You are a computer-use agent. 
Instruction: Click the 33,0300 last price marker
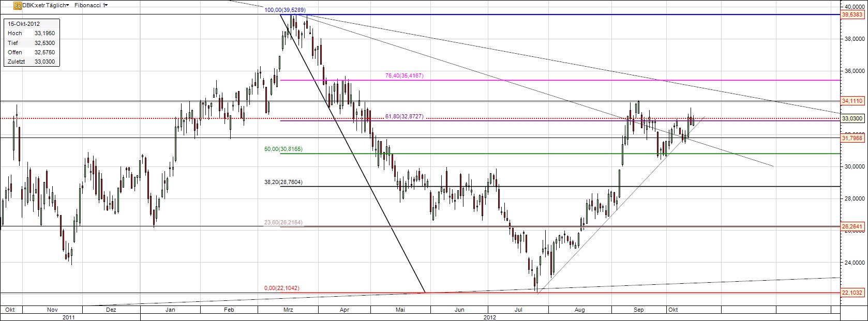[852, 118]
